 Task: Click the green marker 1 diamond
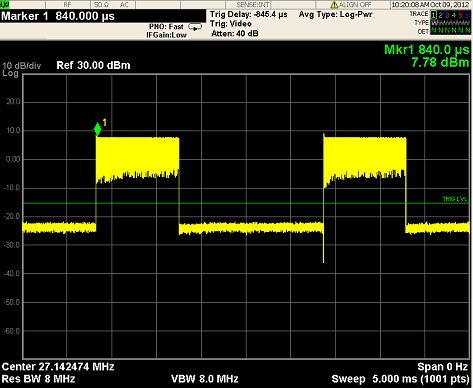coord(97,129)
